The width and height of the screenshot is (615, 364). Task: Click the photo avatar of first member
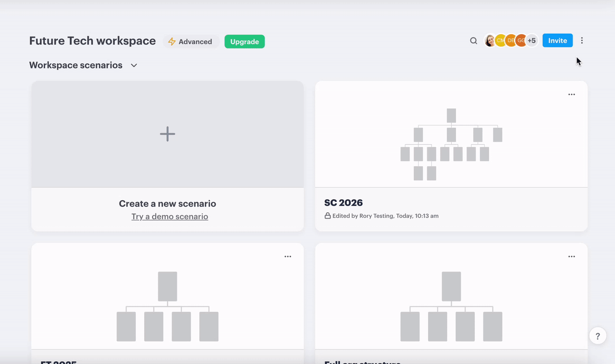(x=490, y=41)
